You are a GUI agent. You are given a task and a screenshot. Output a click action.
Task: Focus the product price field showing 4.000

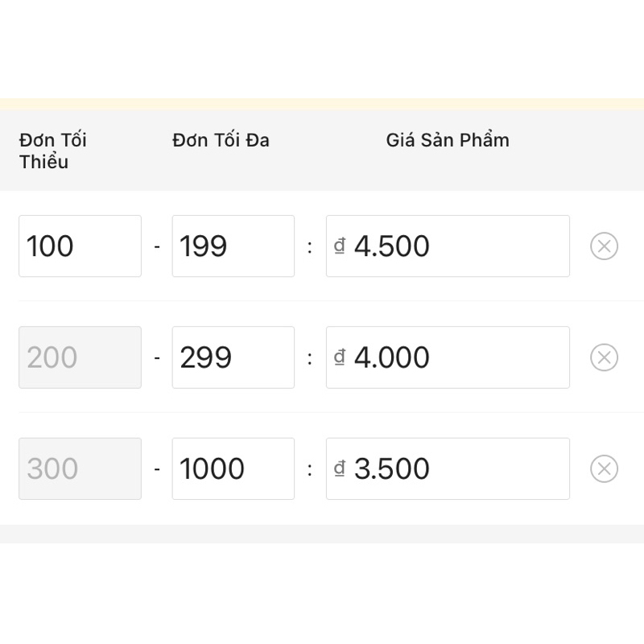459,357
